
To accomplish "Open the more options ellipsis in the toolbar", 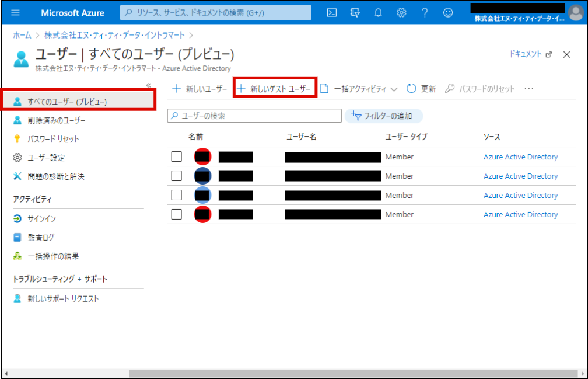I will coord(528,89).
